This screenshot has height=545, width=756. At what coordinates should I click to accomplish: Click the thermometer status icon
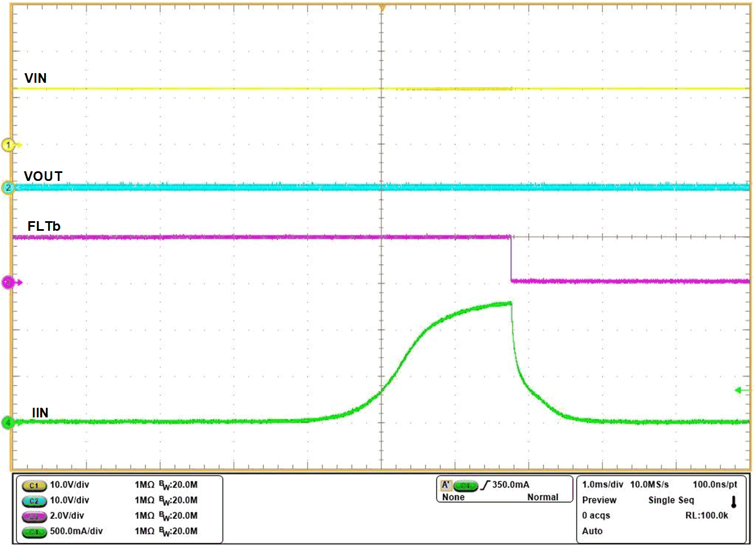[x=733, y=500]
